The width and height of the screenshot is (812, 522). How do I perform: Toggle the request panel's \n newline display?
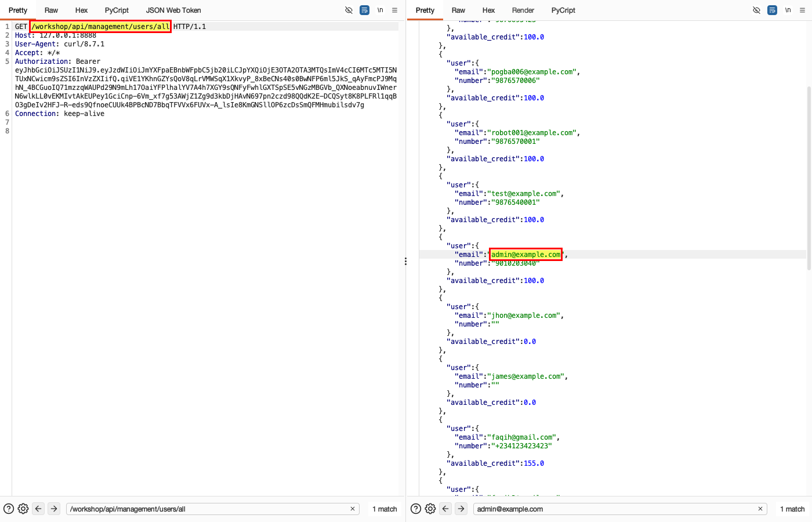[380, 10]
